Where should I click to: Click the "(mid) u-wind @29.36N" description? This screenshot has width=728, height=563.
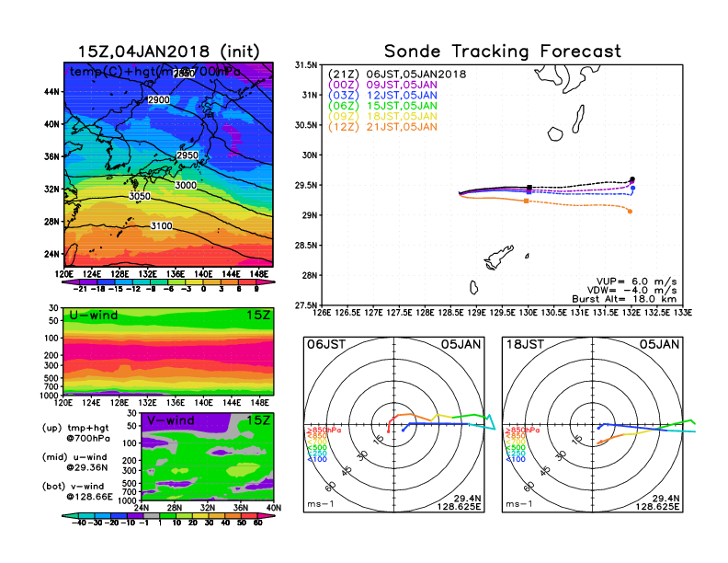coord(74,462)
